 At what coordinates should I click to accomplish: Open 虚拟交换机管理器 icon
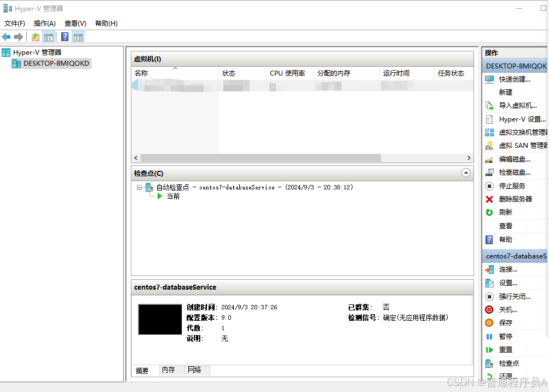click(489, 132)
